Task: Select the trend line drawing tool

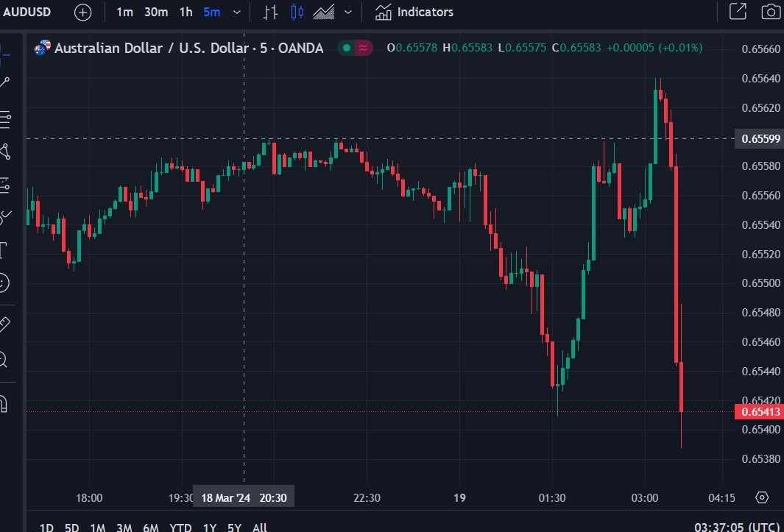Action: point(4,82)
